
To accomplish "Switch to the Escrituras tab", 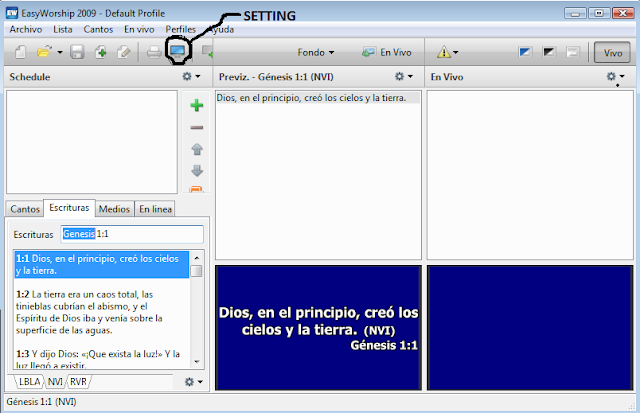I will point(69,208).
